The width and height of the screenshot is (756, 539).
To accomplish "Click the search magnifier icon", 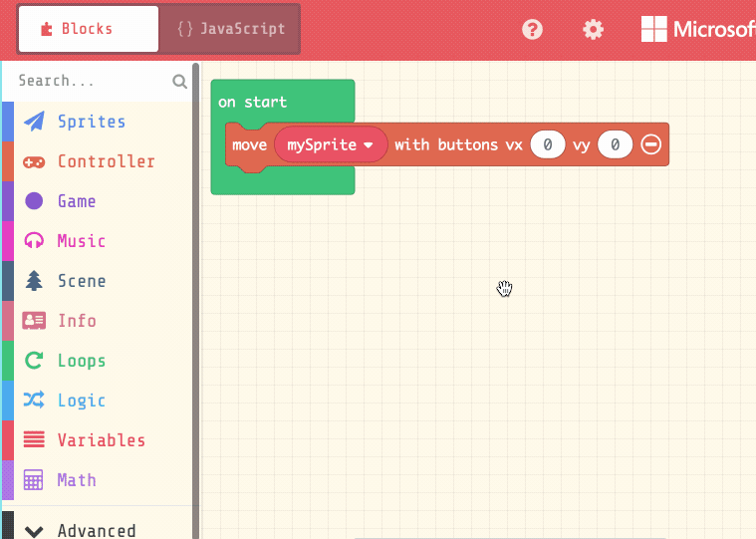I will coord(180,81).
